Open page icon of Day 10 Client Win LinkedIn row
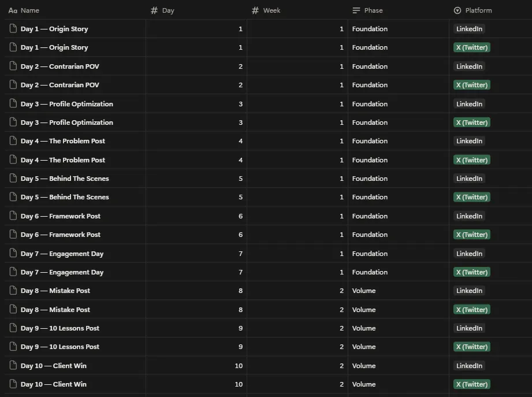 (x=13, y=365)
